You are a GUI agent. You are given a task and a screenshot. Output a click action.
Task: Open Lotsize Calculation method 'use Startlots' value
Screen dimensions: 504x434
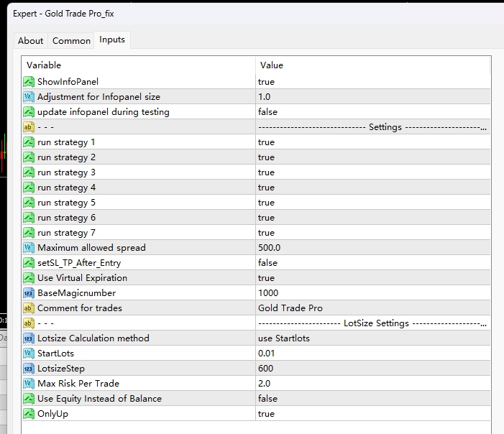pos(373,338)
